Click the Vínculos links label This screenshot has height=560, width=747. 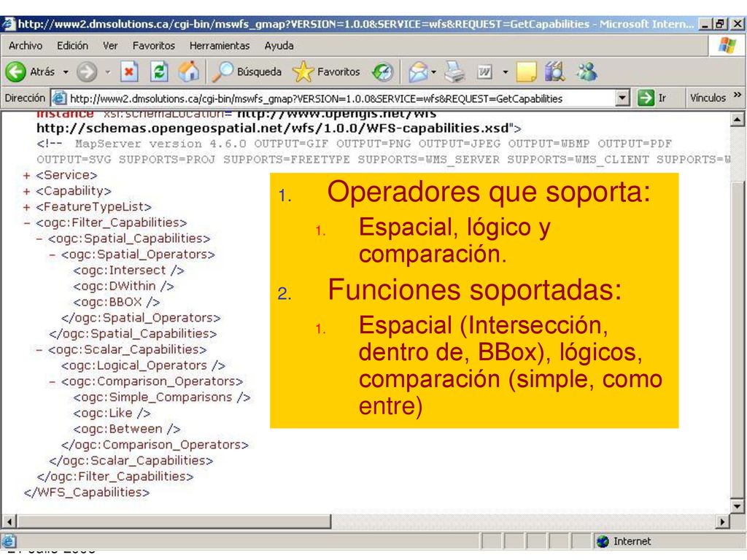pyautogui.click(x=708, y=98)
